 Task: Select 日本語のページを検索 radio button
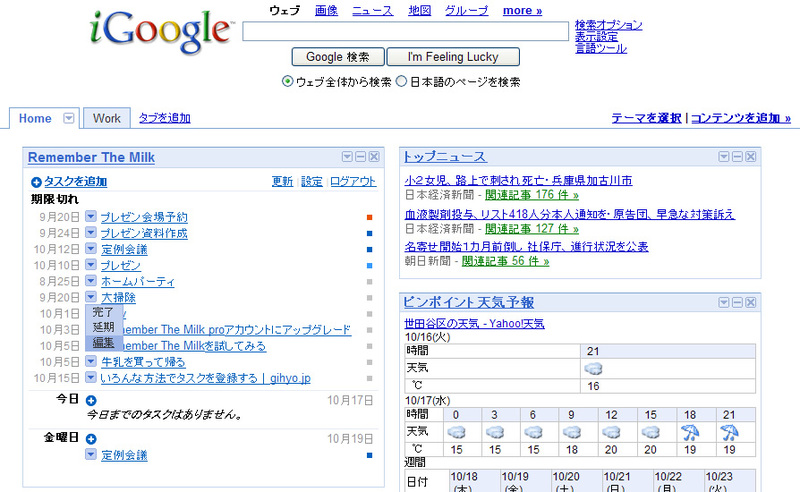[402, 81]
